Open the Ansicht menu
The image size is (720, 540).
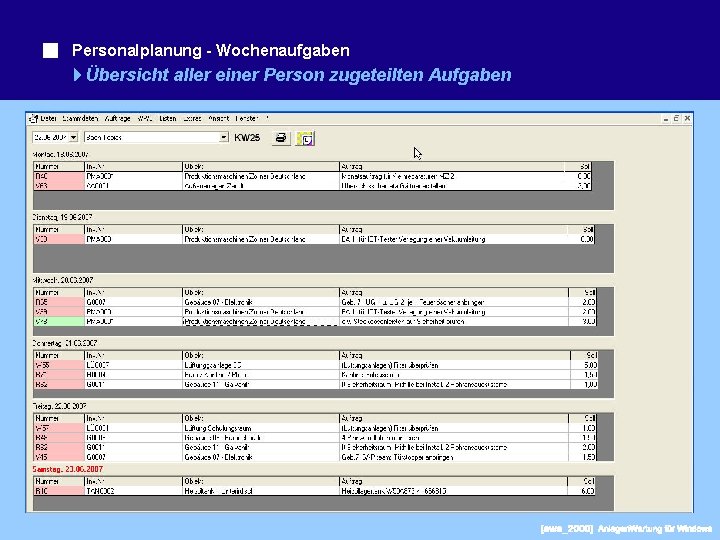(x=219, y=118)
